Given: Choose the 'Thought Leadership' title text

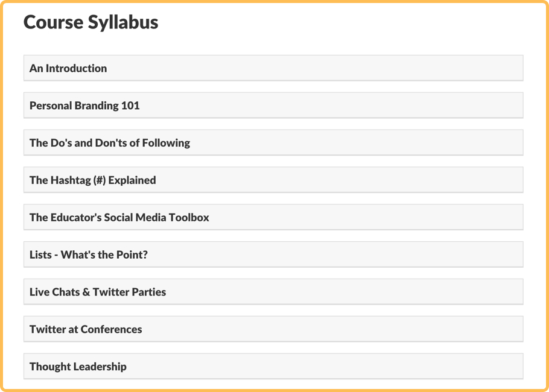Looking at the screenshot, I should tap(78, 367).
